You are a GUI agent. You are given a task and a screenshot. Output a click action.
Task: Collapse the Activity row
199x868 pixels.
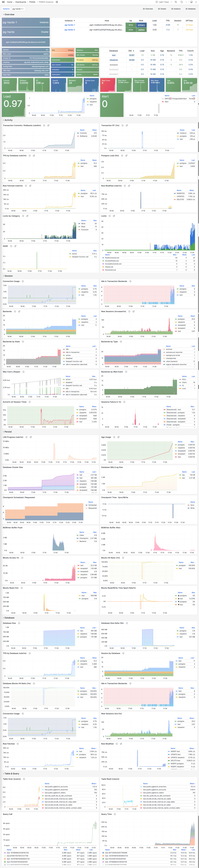tap(8, 120)
